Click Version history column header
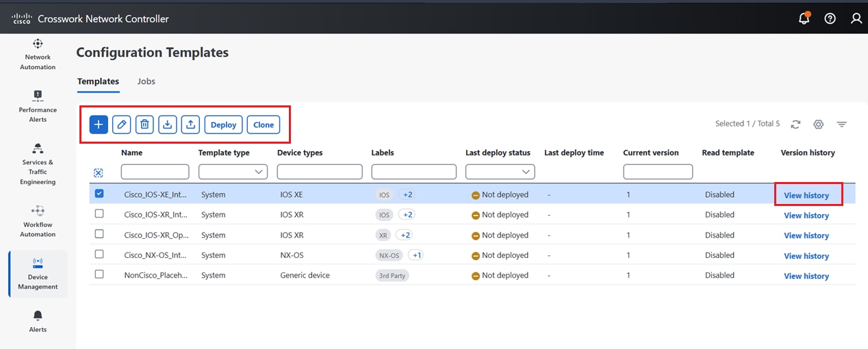This screenshot has width=868, height=349. pos(808,153)
